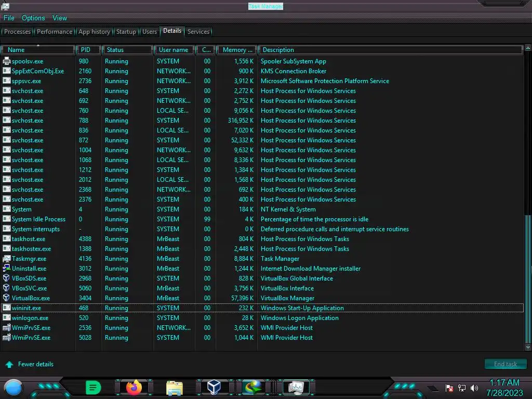Viewport: 532px width, 399px height.
Task: Click description NT Kernel & System
Action: click(288, 209)
